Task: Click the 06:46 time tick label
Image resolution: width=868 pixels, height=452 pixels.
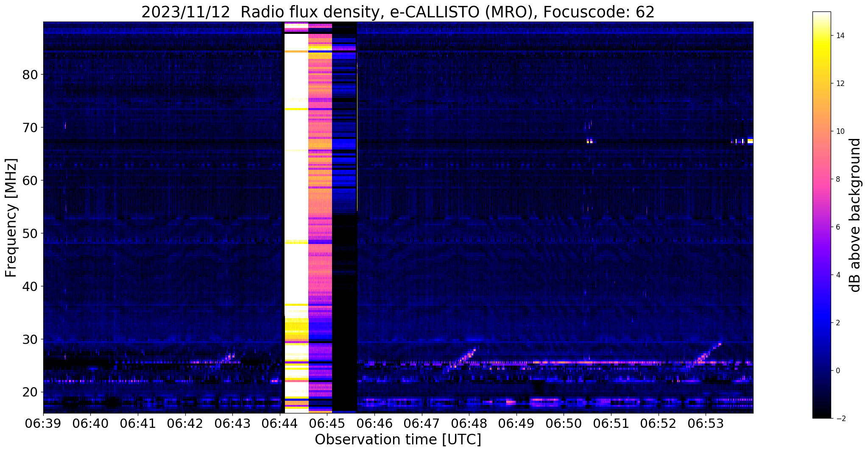Action: [x=374, y=423]
